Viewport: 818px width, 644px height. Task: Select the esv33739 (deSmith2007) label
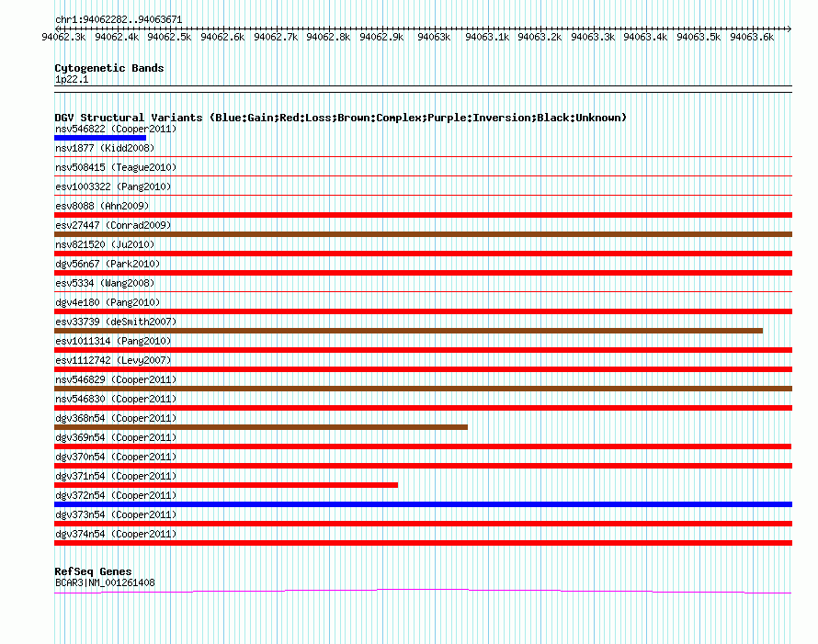116,322
